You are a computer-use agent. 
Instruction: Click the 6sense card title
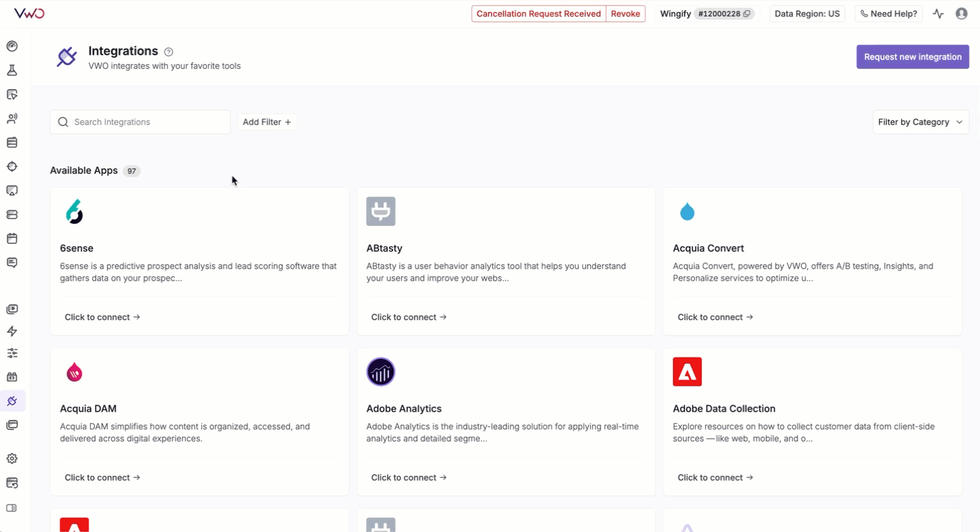tap(77, 248)
